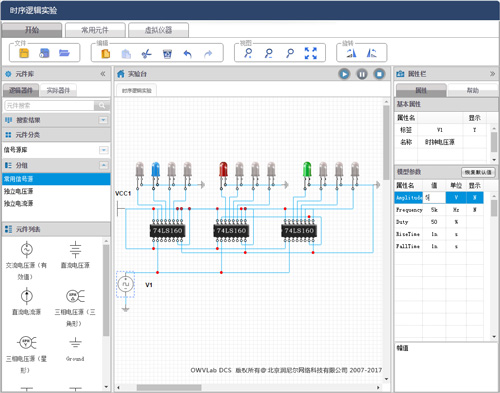Click the FallTime value cell
Screen dimensions: 500x393
point(434,246)
